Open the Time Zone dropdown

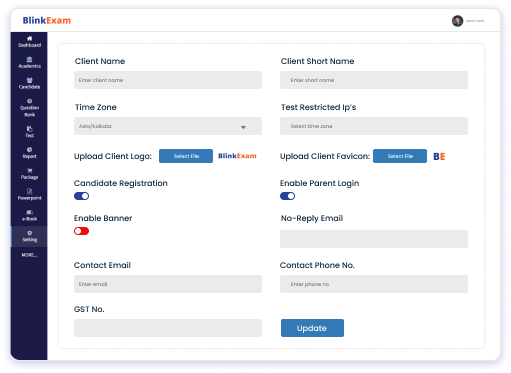click(x=168, y=126)
